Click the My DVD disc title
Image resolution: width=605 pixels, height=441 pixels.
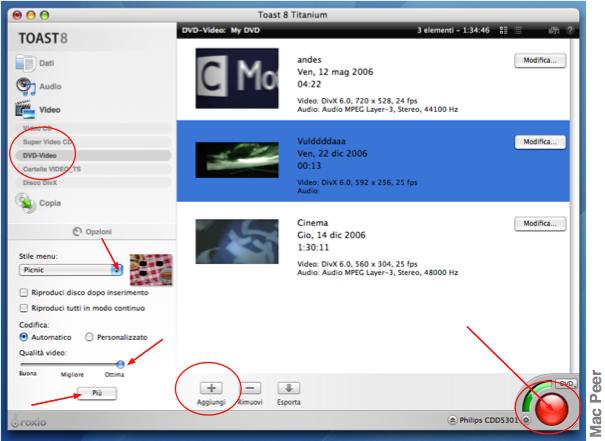[x=245, y=30]
